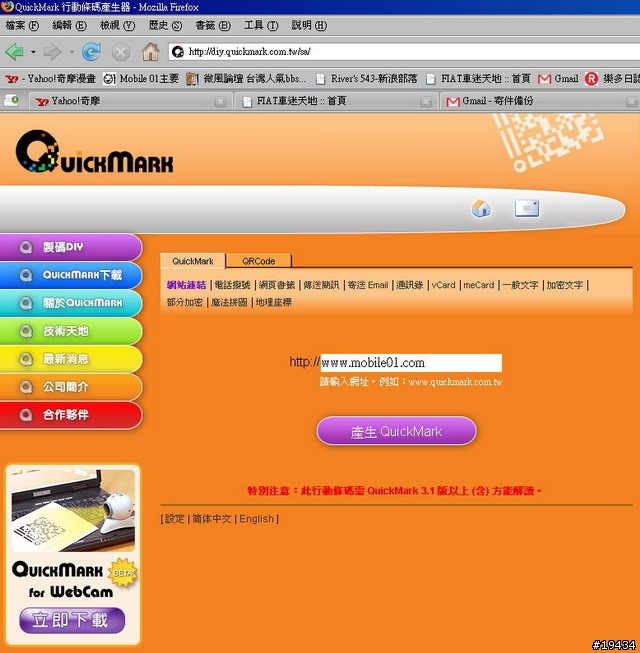Select the QuickMark code tab
This screenshot has height=653, width=640.
point(193,261)
